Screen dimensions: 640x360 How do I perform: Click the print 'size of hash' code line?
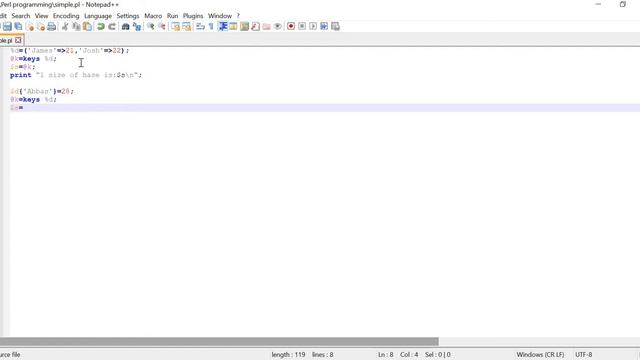76,75
